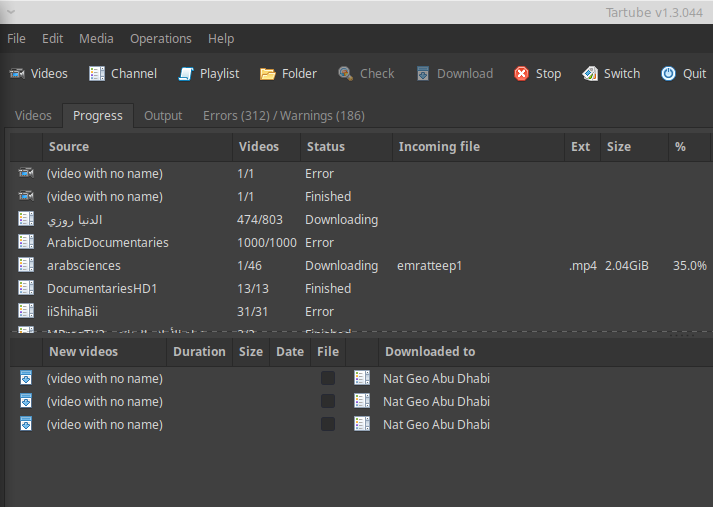Click the 1000/1000 videos count
The width and height of the screenshot is (713, 507).
pyautogui.click(x=267, y=242)
